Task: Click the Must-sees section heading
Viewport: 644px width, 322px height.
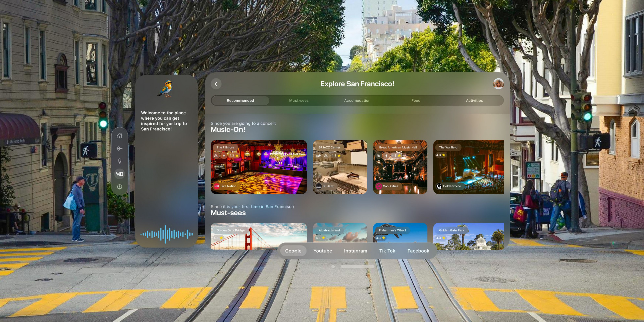Action: click(228, 213)
